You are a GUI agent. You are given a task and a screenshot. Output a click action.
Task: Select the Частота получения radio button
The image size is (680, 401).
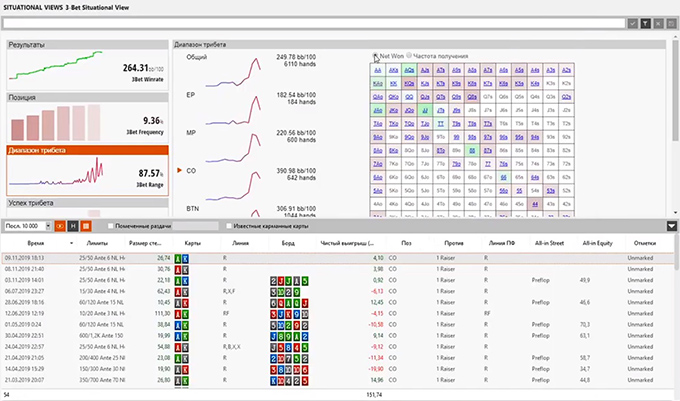click(x=410, y=57)
